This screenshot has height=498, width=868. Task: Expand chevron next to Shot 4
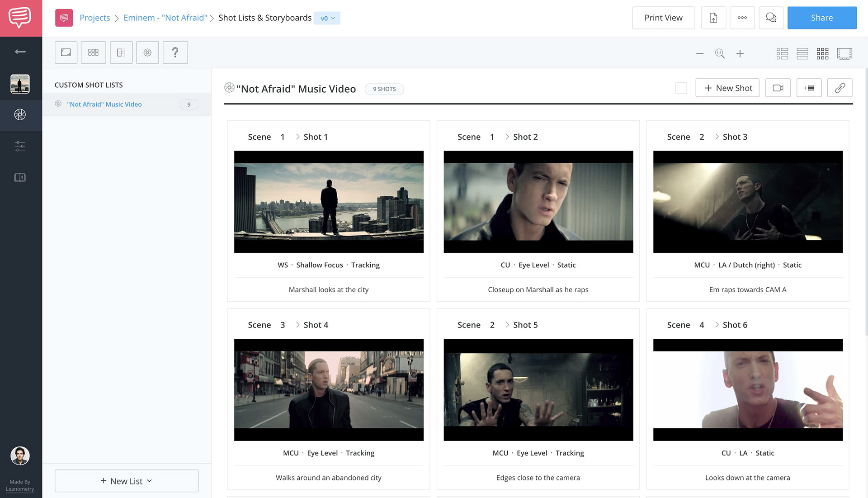tap(297, 325)
